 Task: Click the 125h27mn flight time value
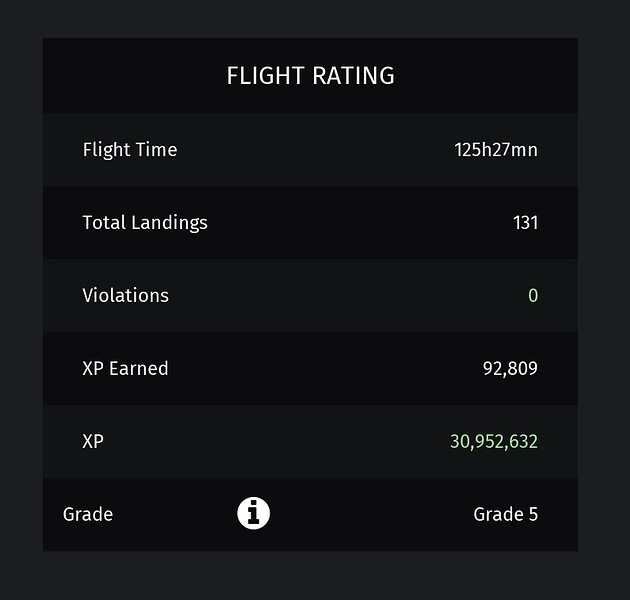tap(496, 150)
